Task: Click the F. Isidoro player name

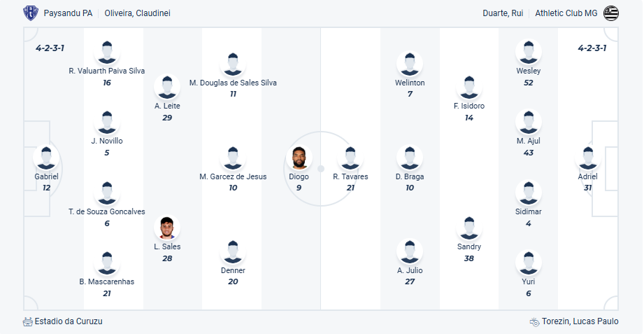Action: click(468, 106)
